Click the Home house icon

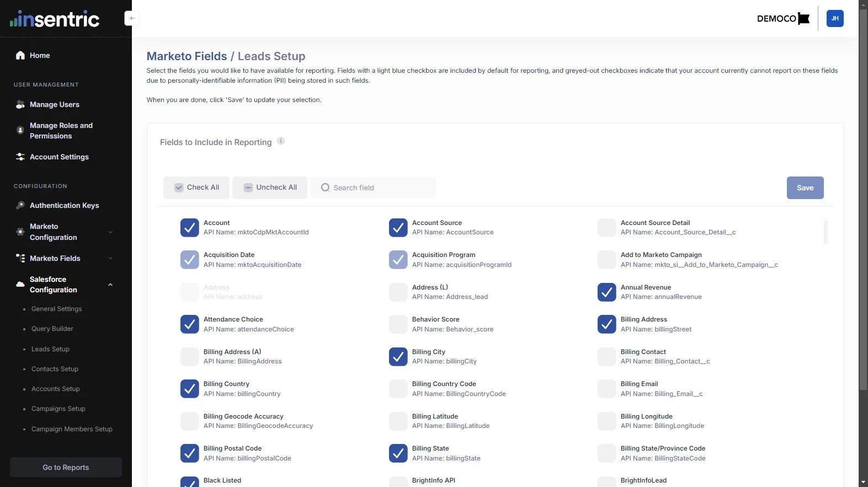pyautogui.click(x=20, y=55)
